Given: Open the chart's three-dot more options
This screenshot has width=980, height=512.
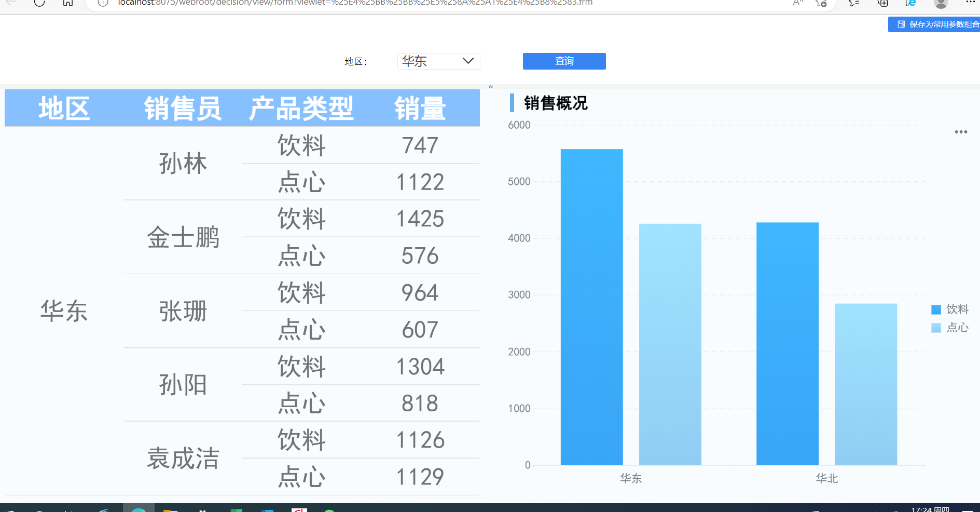Looking at the screenshot, I should (961, 132).
